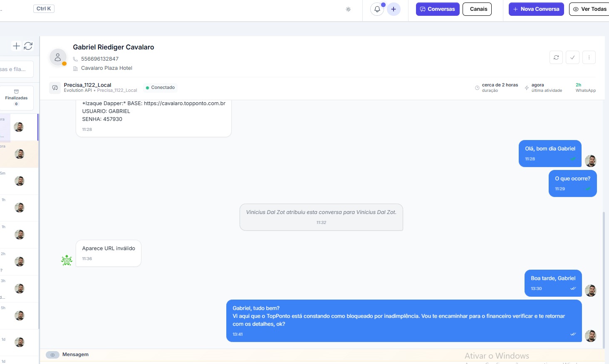Toggle light/dark theme sun icon
Screen dimensions: 609x364
[348, 9]
